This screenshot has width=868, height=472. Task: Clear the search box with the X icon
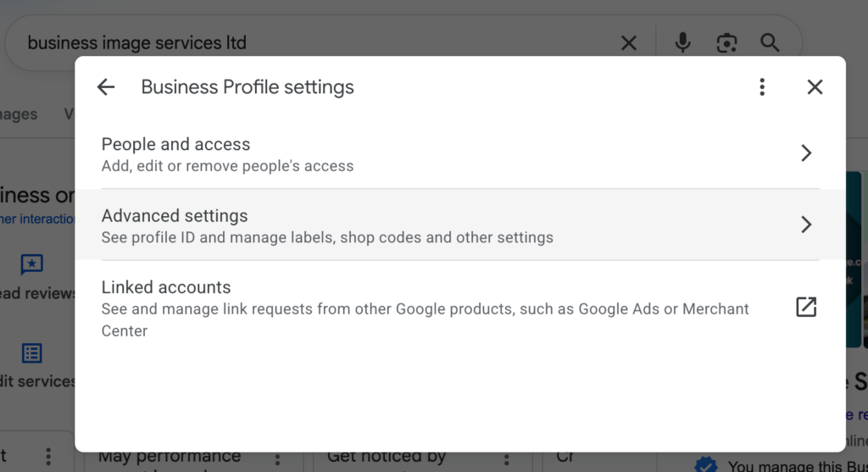(x=628, y=42)
